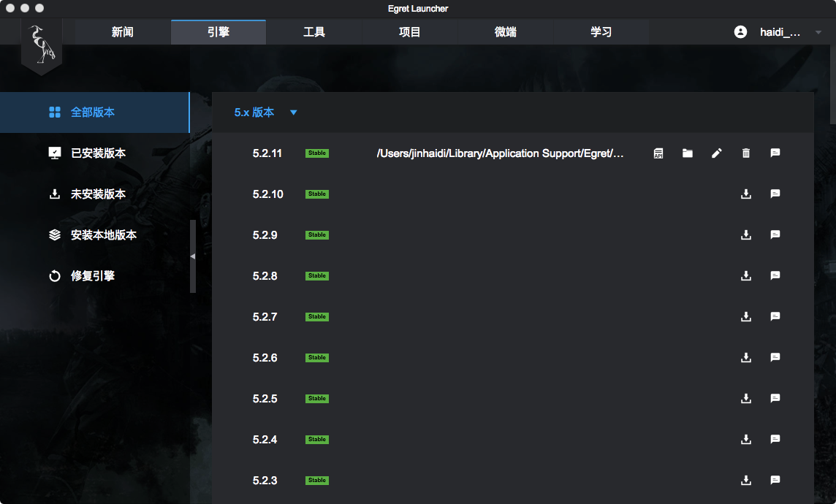The image size is (836, 504).
Task: Download engine version 5.2.9
Action: click(x=746, y=235)
